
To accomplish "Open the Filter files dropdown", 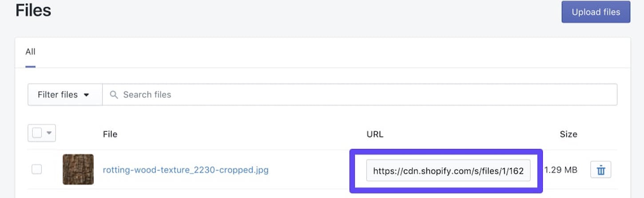I will 65,94.
